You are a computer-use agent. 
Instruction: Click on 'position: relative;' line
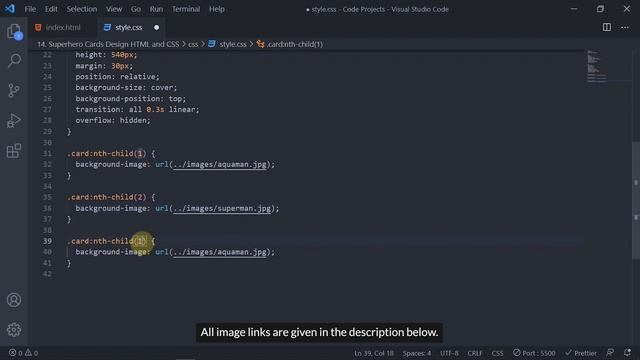coord(117,77)
